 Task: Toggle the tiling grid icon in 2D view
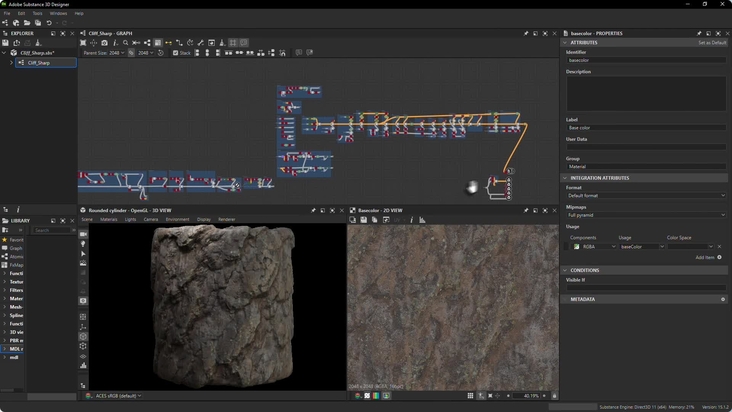[x=470, y=396]
